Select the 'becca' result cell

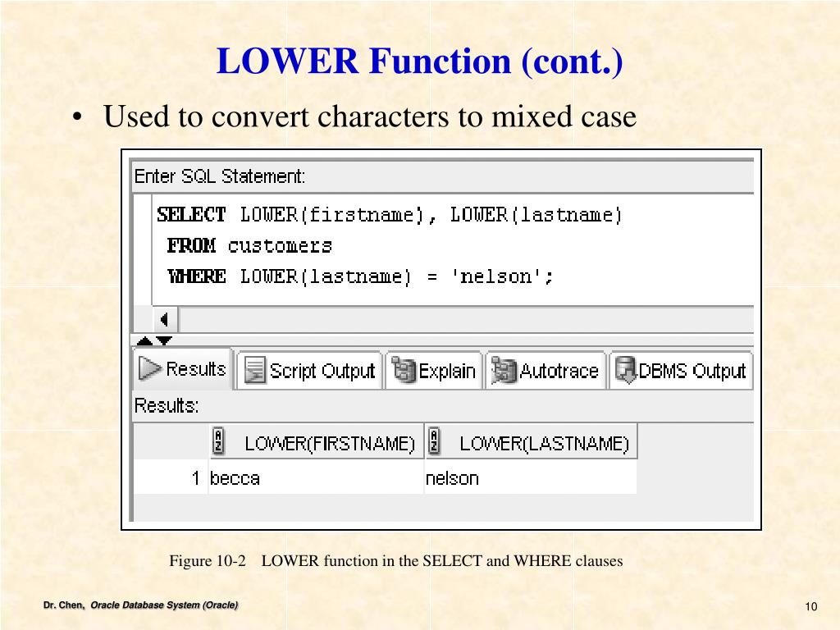(x=316, y=478)
